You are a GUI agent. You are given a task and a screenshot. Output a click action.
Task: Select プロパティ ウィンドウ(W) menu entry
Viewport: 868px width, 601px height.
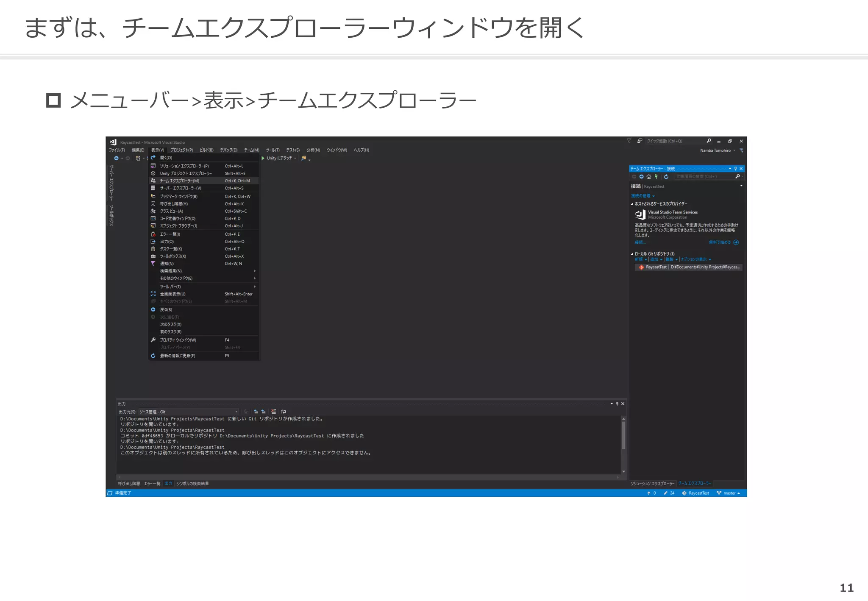(x=204, y=340)
